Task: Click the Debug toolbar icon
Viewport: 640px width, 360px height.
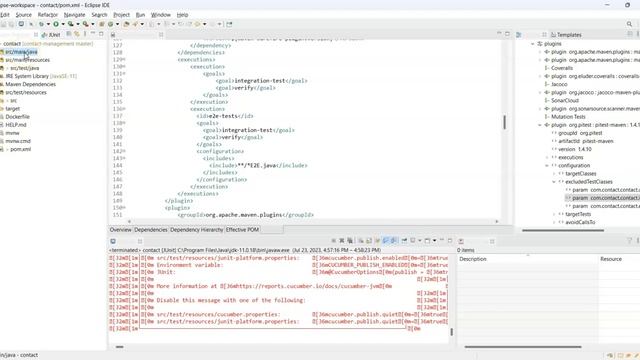Action: point(41,24)
